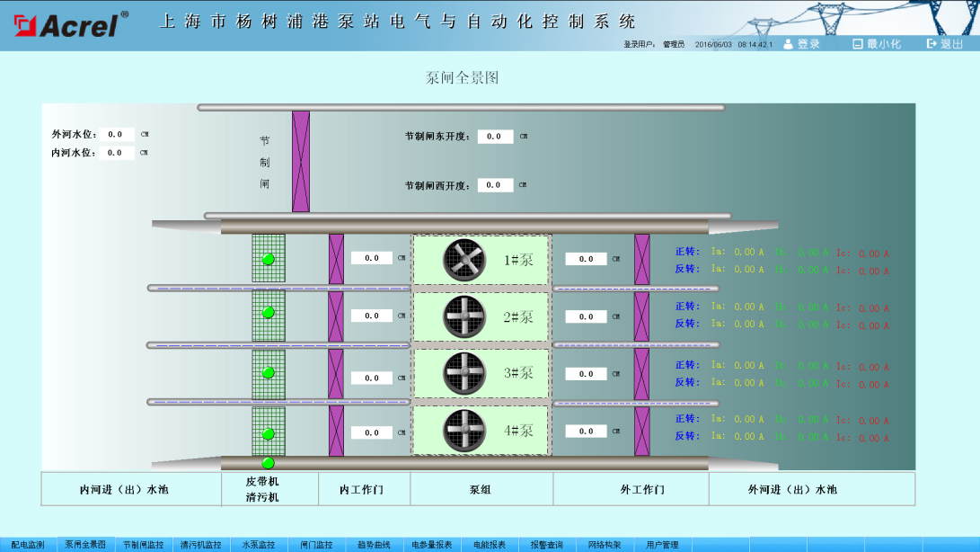The width and height of the screenshot is (980, 552).
Task: Click the 1#泵 inner work gate icon
Action: coord(336,259)
